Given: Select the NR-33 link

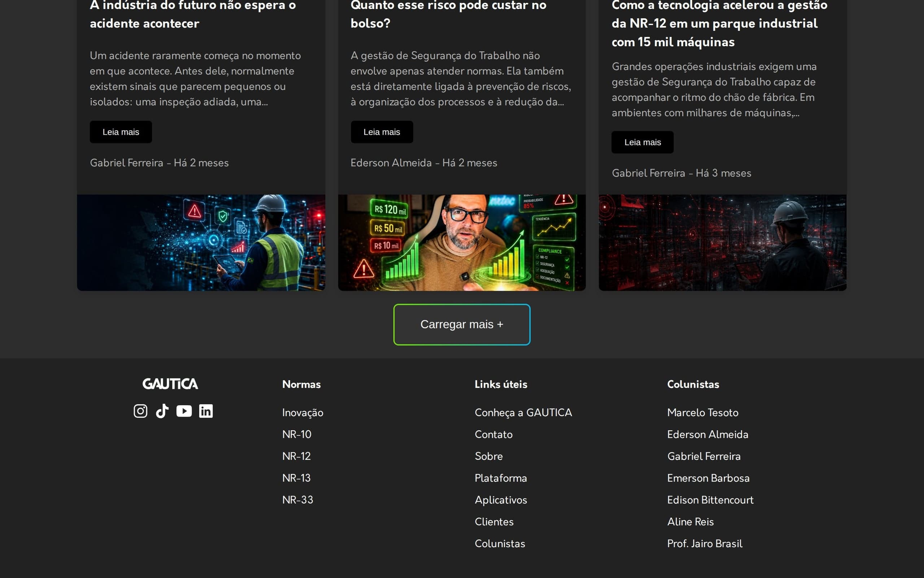Looking at the screenshot, I should click(x=297, y=500).
